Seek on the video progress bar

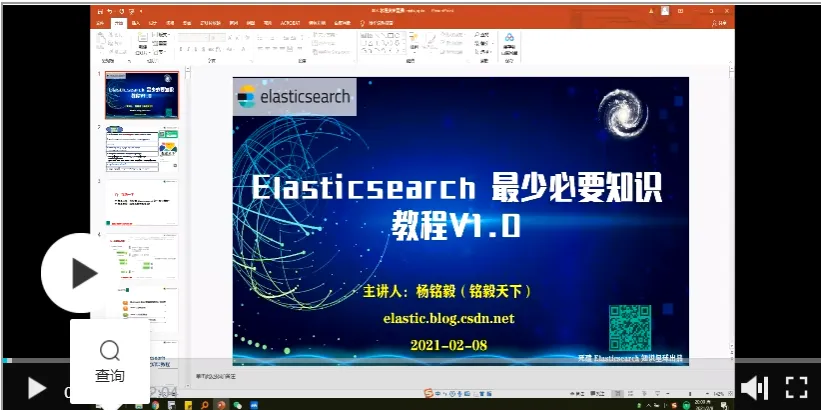[x=410, y=360]
